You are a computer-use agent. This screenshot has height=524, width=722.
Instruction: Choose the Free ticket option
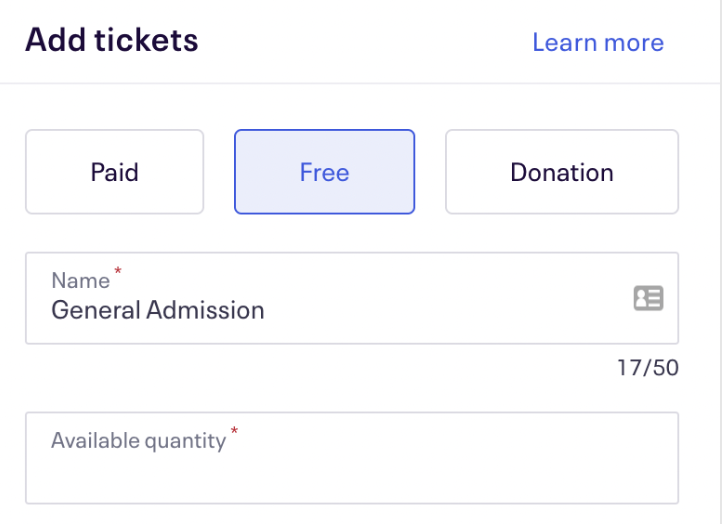pyautogui.click(x=324, y=172)
